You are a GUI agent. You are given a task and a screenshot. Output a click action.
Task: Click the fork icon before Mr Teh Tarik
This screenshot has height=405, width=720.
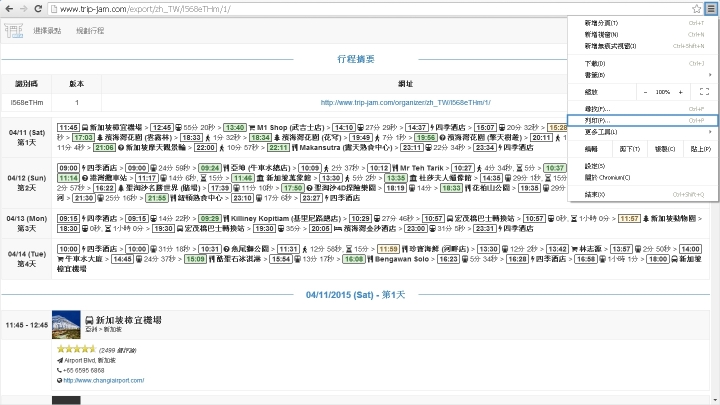click(395, 168)
